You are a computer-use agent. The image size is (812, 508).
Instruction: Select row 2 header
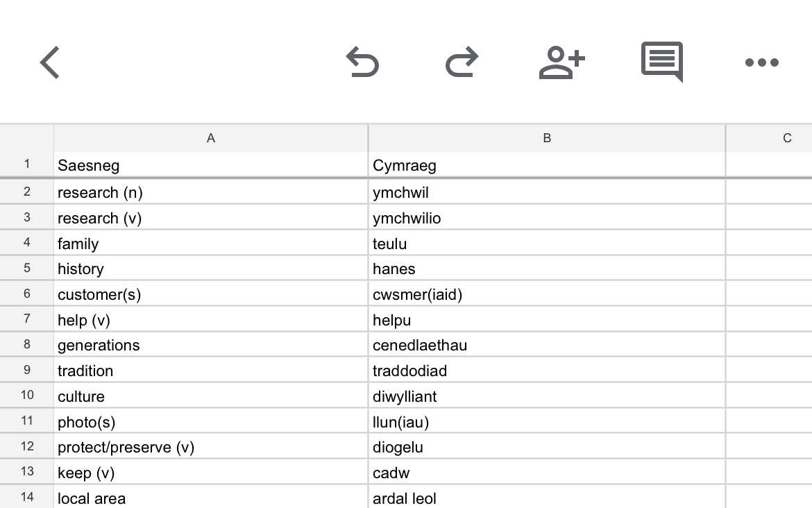(27, 192)
